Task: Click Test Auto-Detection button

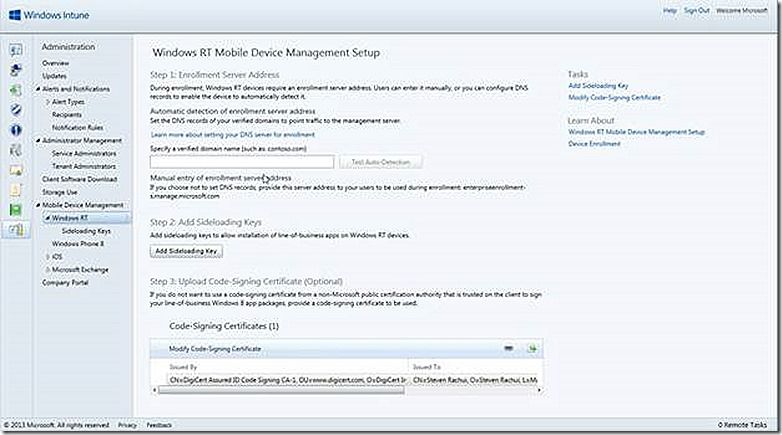Action: click(381, 162)
